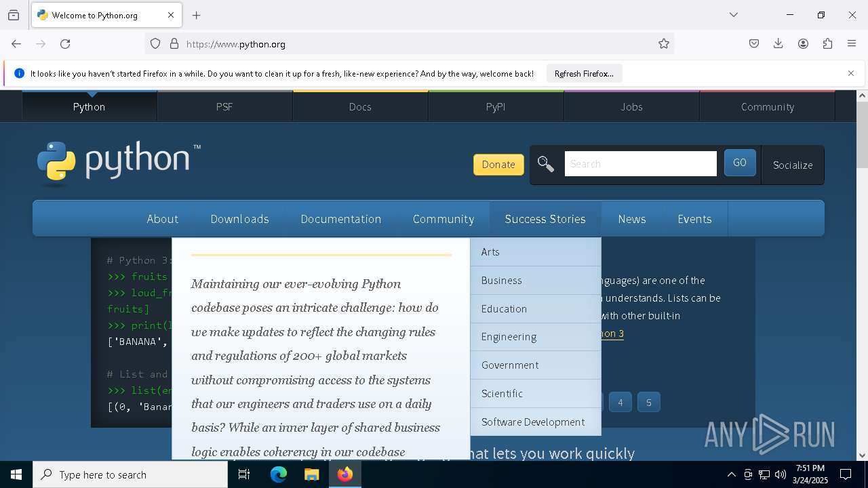Open the Downloads main menu item
This screenshot has width=868, height=488.
tap(240, 219)
